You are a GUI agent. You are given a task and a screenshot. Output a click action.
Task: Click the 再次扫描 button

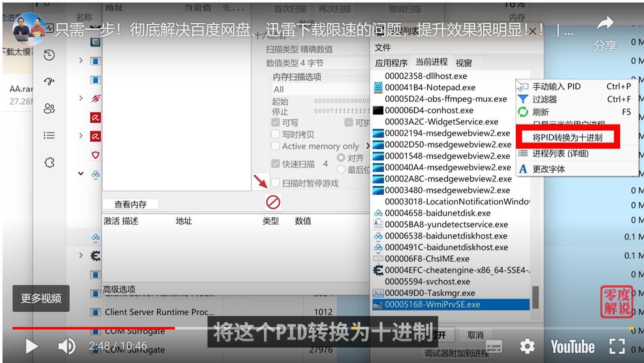pyautogui.click(x=334, y=9)
